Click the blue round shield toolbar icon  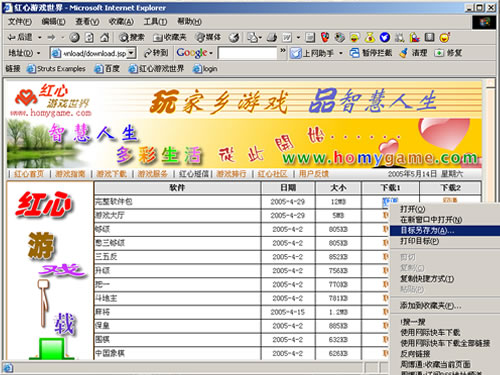click(x=385, y=37)
